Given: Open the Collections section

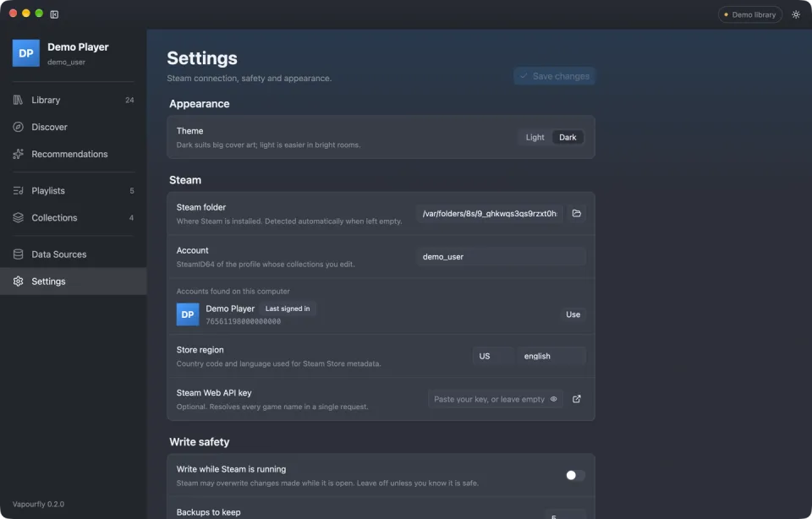Looking at the screenshot, I should tap(73, 217).
